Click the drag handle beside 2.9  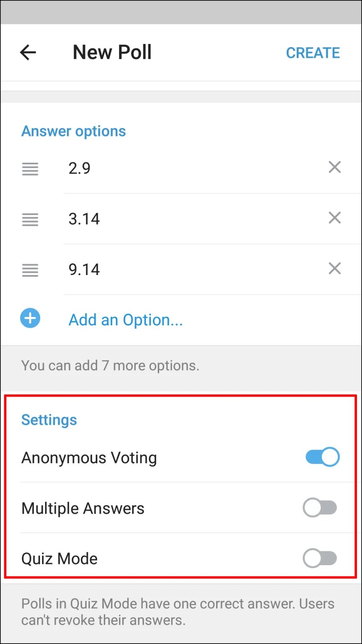pos(30,169)
